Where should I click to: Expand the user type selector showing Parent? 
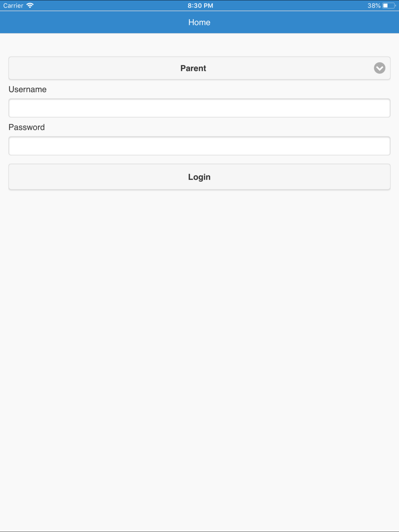click(x=199, y=68)
